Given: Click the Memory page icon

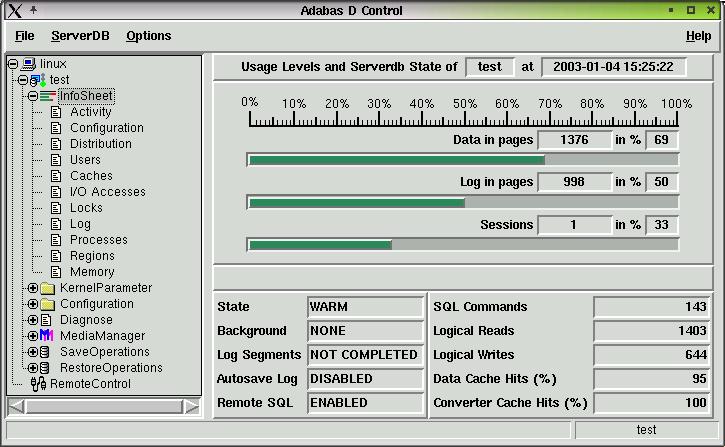Looking at the screenshot, I should [x=56, y=272].
